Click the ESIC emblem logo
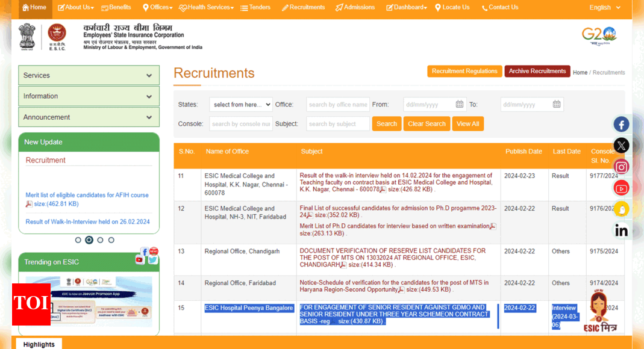Viewport: 644px width, 349px height. pyautogui.click(x=57, y=37)
